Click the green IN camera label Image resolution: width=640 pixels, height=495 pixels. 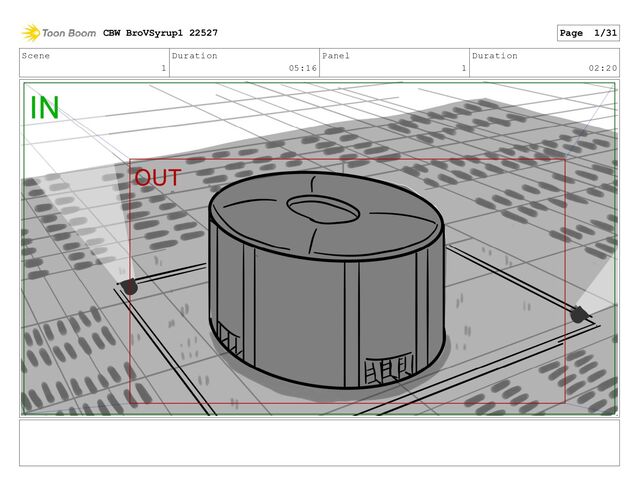click(45, 108)
